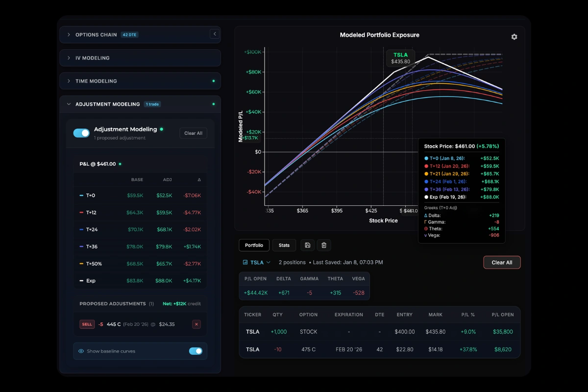Select the Portfolio tab
Viewport: 588px width, 392px height.
pos(254,245)
